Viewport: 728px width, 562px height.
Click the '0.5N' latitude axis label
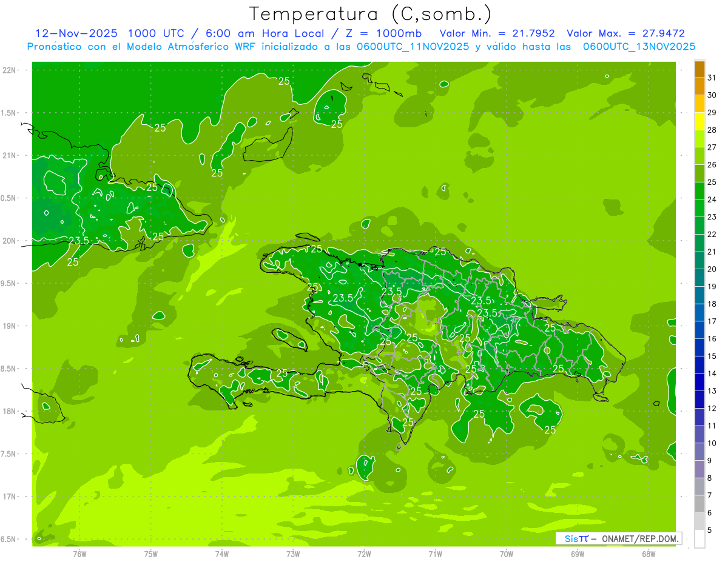[x=9, y=198]
